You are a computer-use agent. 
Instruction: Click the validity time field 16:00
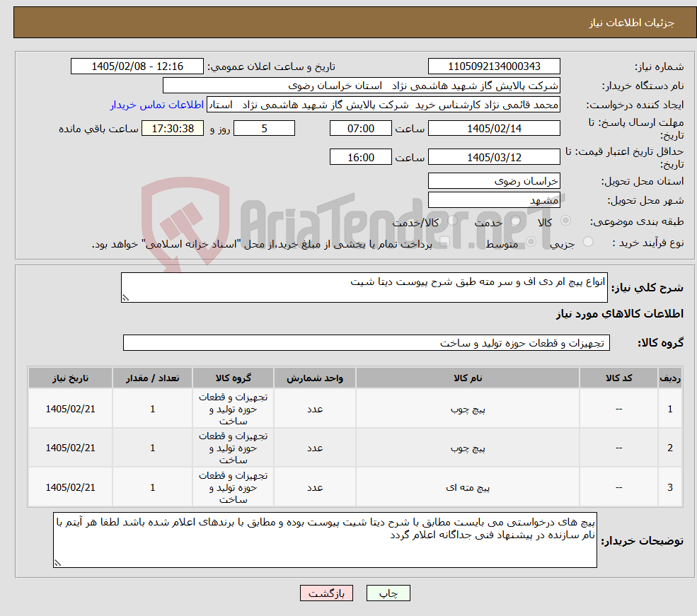(x=360, y=157)
